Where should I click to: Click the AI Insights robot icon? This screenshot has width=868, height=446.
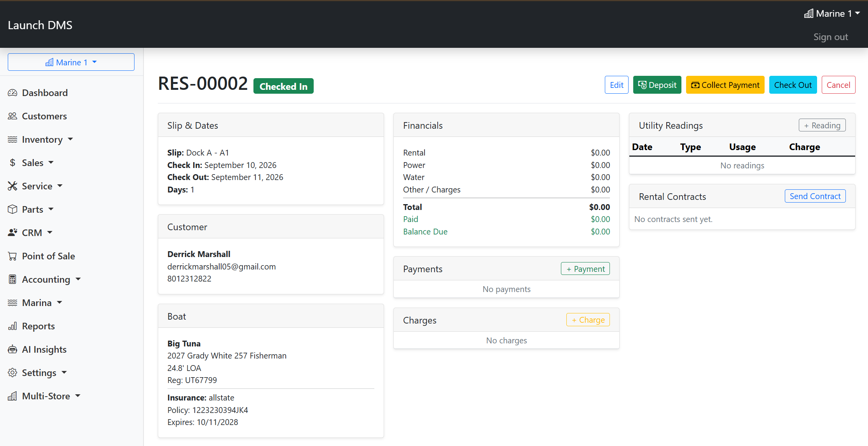point(12,350)
